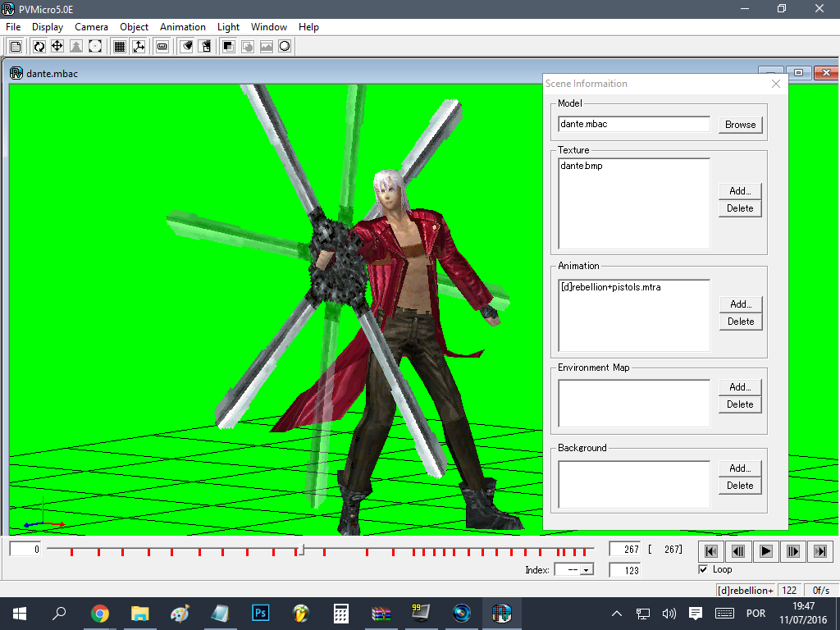Screen dimensions: 840x630
Task: Open the Help menu
Action: click(x=308, y=27)
